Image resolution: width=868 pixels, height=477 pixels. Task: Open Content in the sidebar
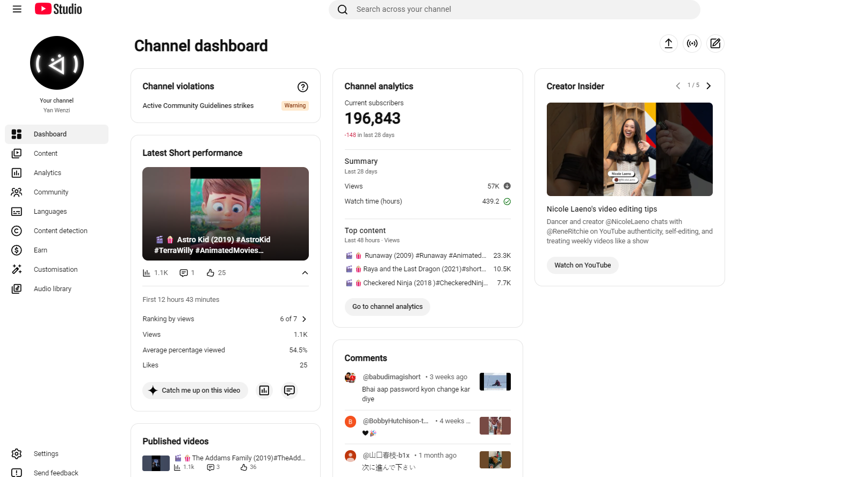point(56,154)
